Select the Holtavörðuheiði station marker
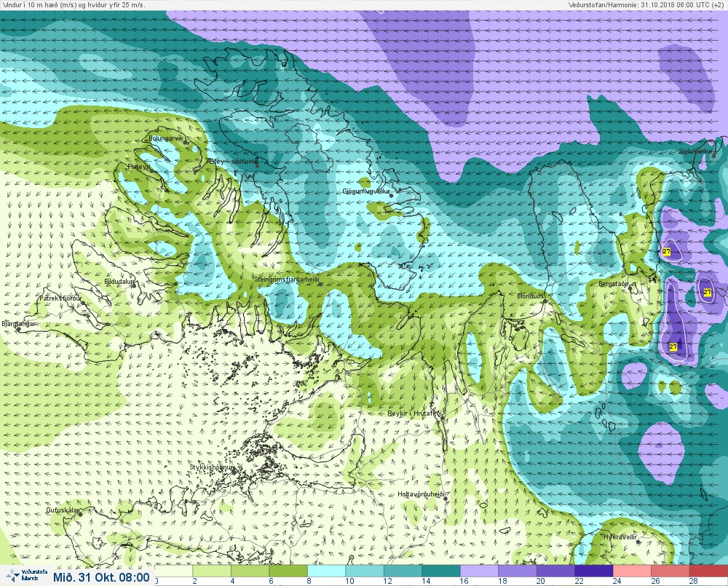The image size is (728, 586). coord(446,499)
